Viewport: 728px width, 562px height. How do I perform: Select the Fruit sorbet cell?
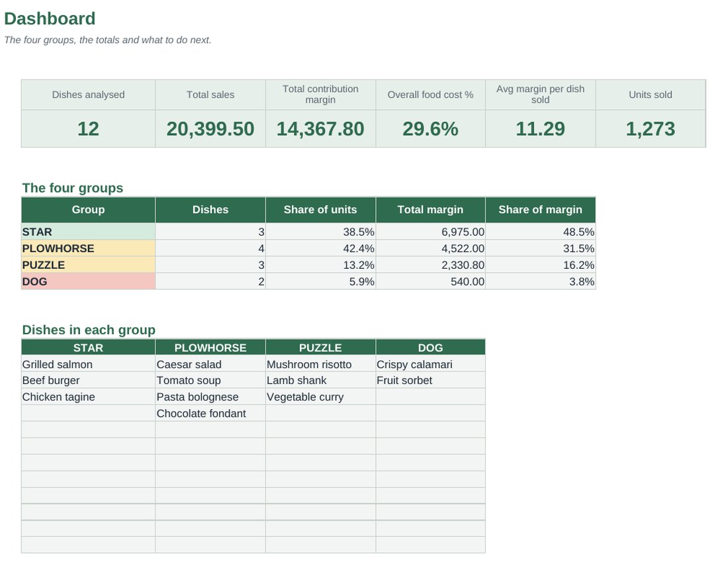coord(430,381)
